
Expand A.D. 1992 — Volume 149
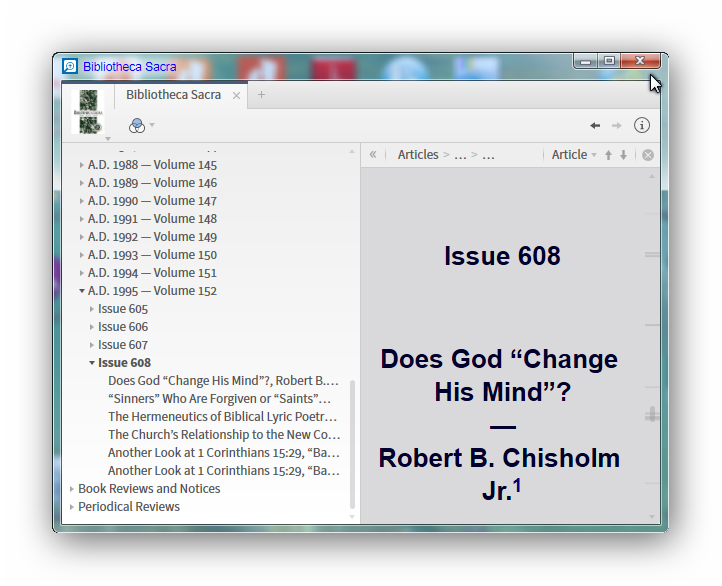click(x=82, y=237)
